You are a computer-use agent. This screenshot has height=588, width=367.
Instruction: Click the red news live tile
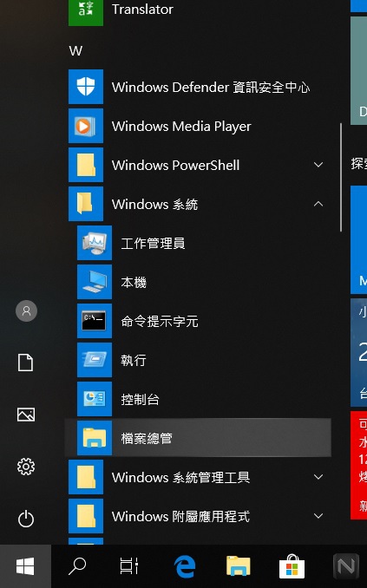[358, 466]
